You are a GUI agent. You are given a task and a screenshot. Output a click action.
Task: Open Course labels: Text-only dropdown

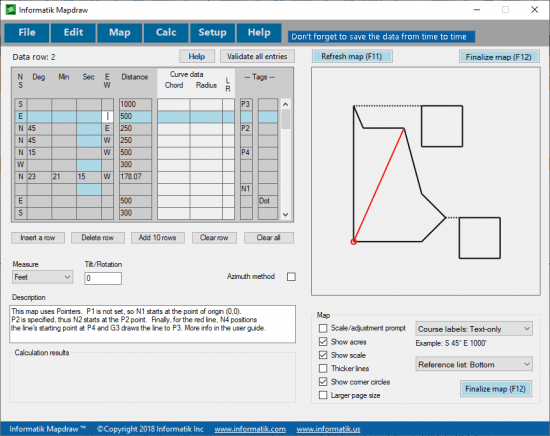pos(474,329)
